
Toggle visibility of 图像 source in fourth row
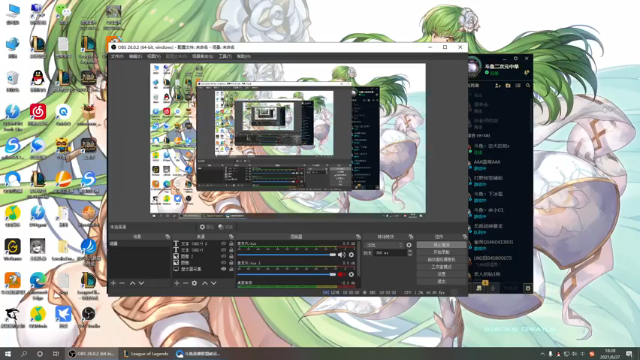point(223,263)
